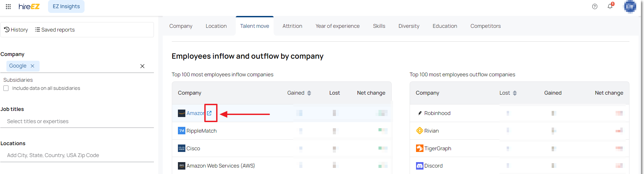The width and height of the screenshot is (644, 174).
Task: Open the Competitors tab
Action: [x=485, y=26]
